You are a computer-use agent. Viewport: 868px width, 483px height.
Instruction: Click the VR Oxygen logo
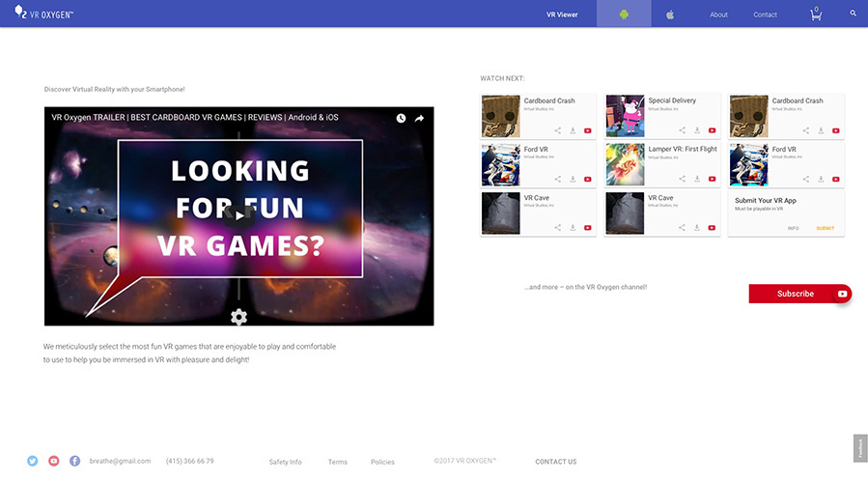point(43,13)
